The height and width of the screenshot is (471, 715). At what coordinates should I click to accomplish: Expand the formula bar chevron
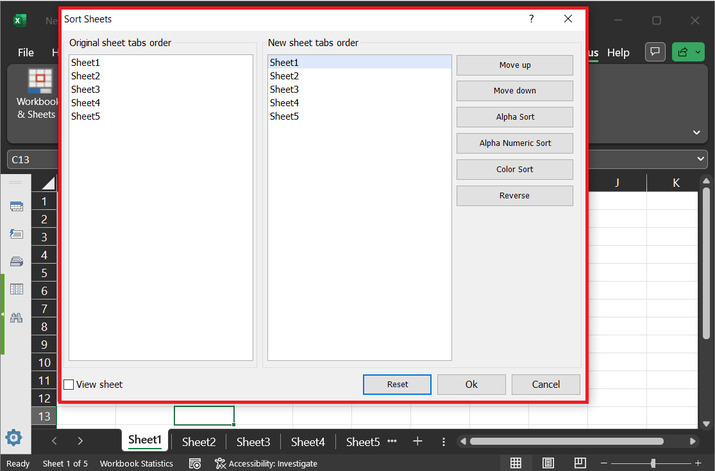click(x=700, y=159)
